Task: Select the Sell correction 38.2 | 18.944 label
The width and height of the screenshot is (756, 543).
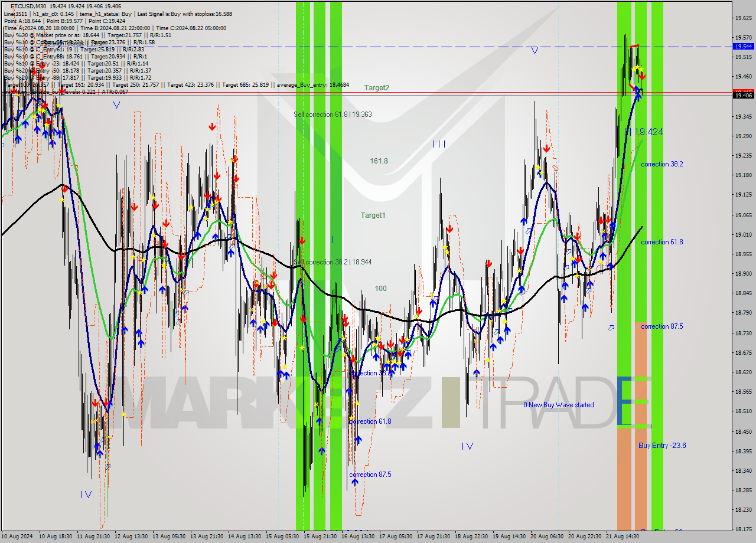Action: (333, 261)
